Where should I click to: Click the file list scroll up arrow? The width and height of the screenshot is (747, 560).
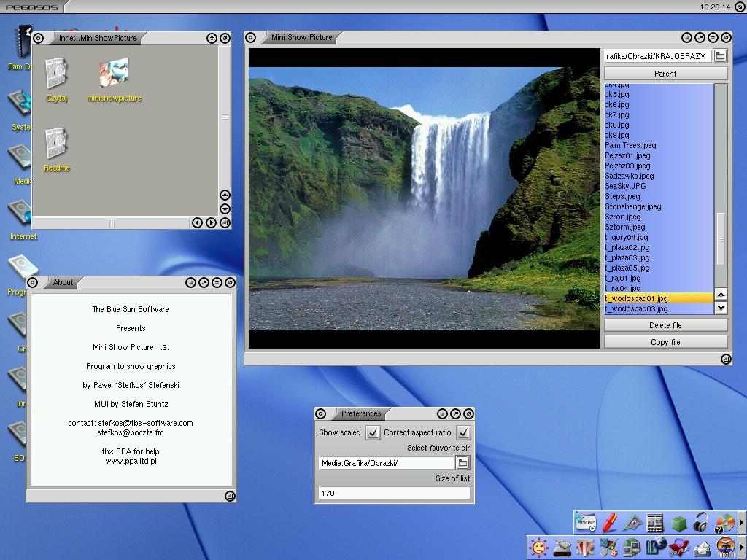point(721,295)
